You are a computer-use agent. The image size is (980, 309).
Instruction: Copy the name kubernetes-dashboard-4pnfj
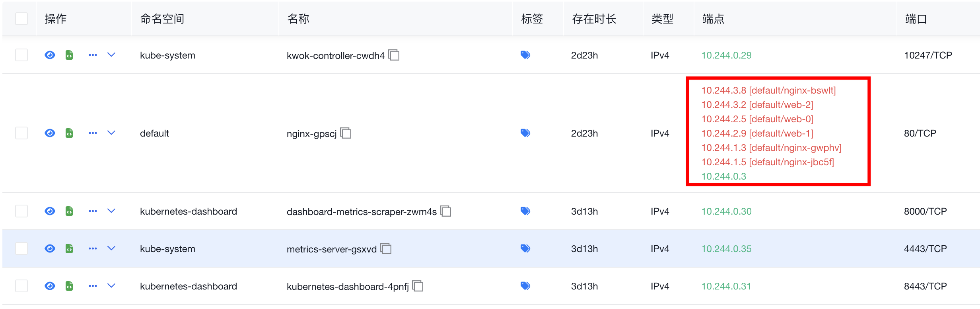(x=418, y=286)
